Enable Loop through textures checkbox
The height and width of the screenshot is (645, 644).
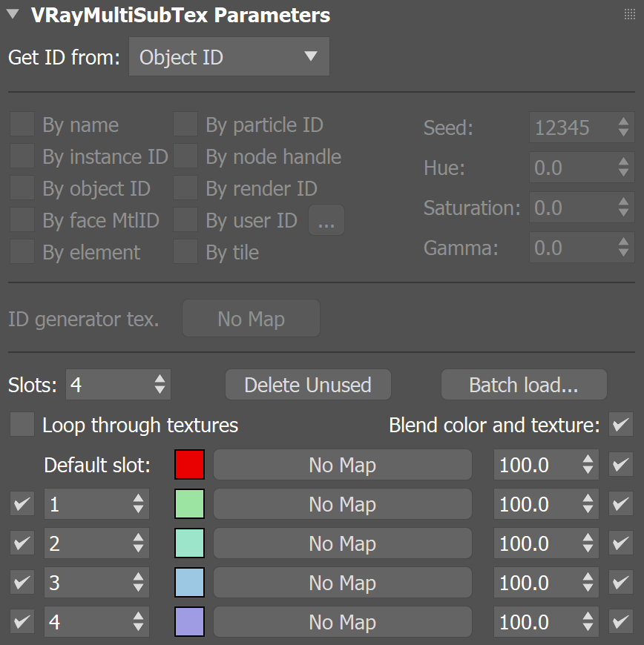click(x=22, y=425)
